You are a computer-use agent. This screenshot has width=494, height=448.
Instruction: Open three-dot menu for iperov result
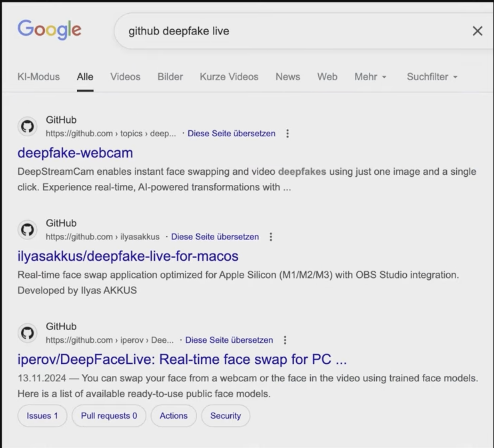pos(285,340)
